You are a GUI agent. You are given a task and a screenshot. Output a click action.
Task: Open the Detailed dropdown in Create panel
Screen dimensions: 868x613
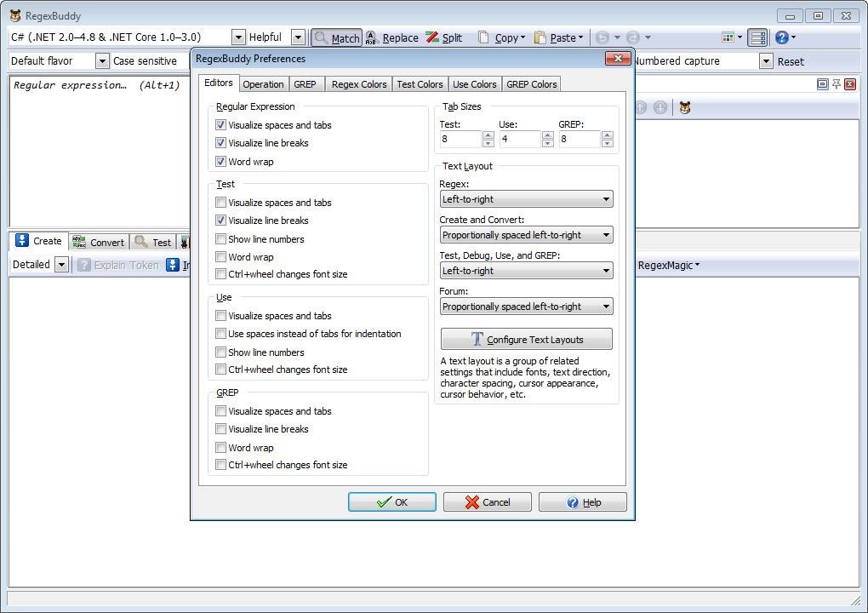point(62,265)
